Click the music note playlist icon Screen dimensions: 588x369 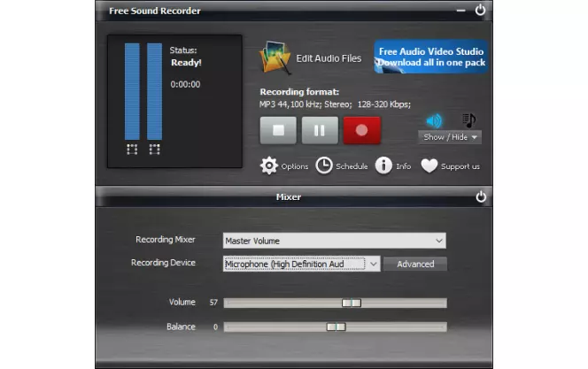(x=468, y=120)
